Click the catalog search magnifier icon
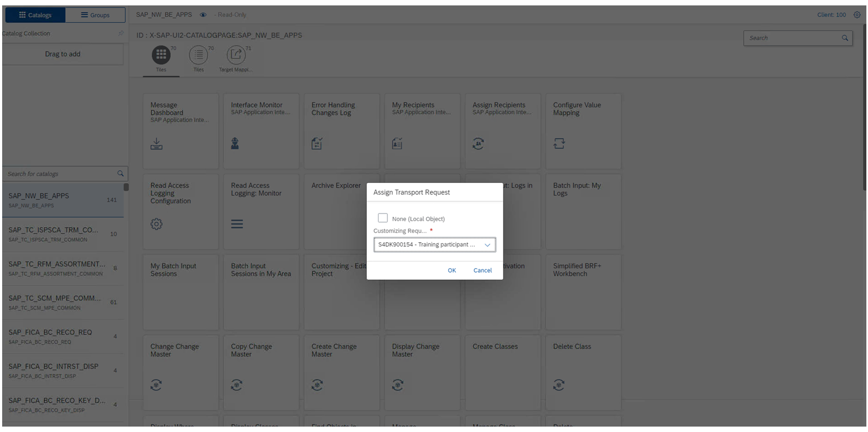This screenshot has height=432, width=868. pyautogui.click(x=120, y=173)
